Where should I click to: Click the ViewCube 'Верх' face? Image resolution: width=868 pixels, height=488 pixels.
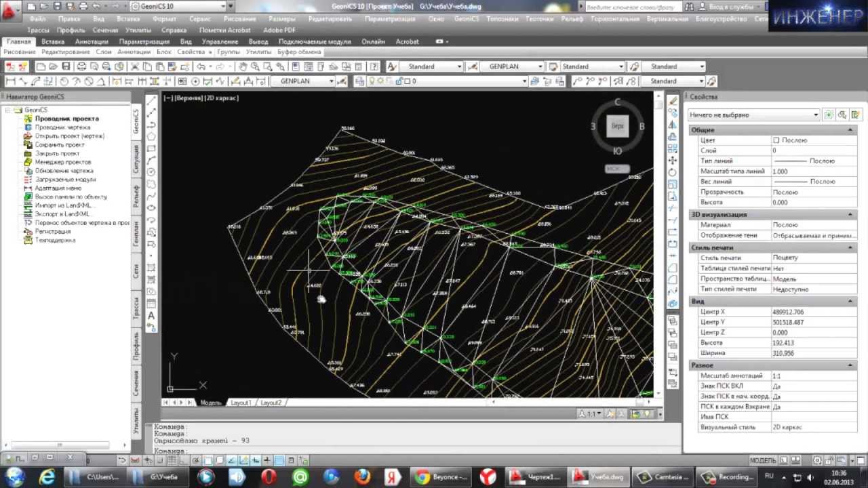click(617, 126)
